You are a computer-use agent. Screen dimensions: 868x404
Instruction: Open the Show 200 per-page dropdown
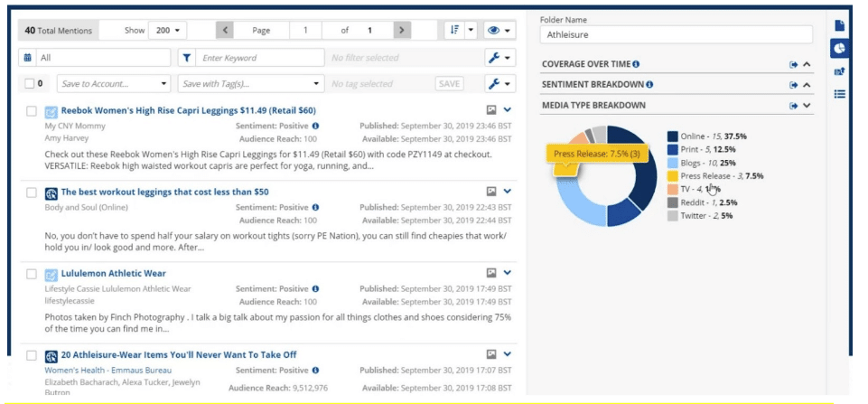click(x=168, y=30)
